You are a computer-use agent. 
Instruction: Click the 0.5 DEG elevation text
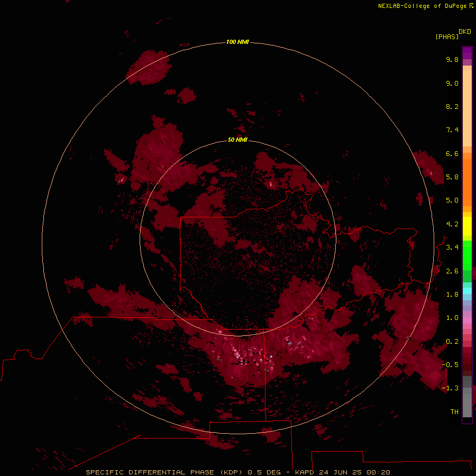point(264,472)
